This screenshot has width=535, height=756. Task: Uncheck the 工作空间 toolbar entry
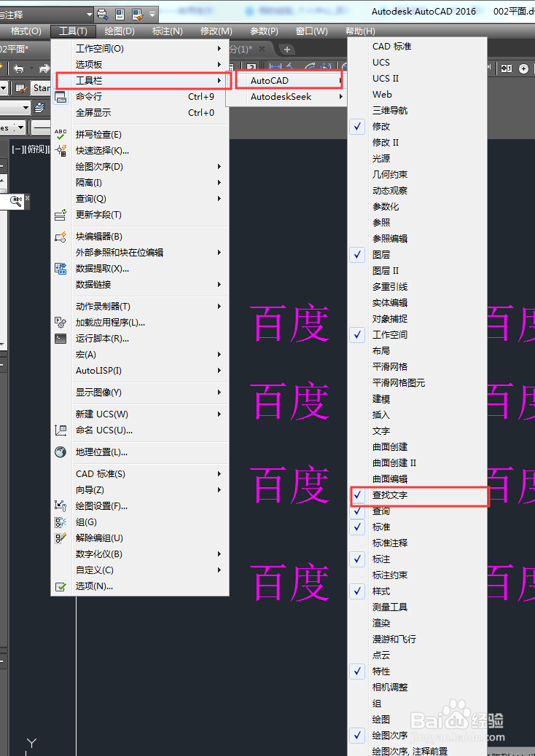pos(418,334)
